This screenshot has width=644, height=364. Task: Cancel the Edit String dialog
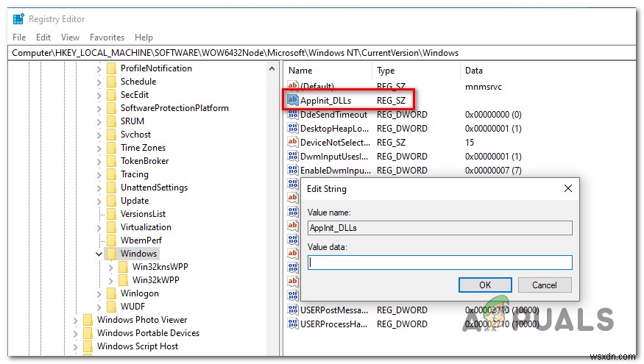coord(545,285)
